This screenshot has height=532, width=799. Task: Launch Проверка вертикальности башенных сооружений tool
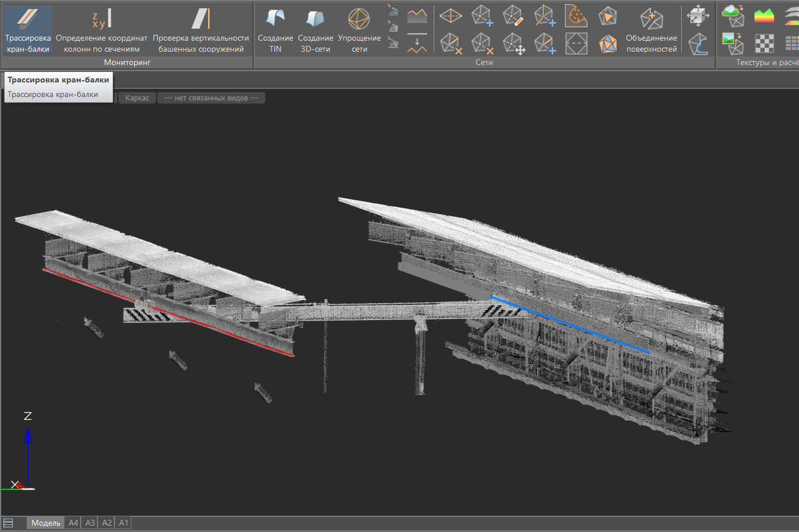click(x=201, y=30)
